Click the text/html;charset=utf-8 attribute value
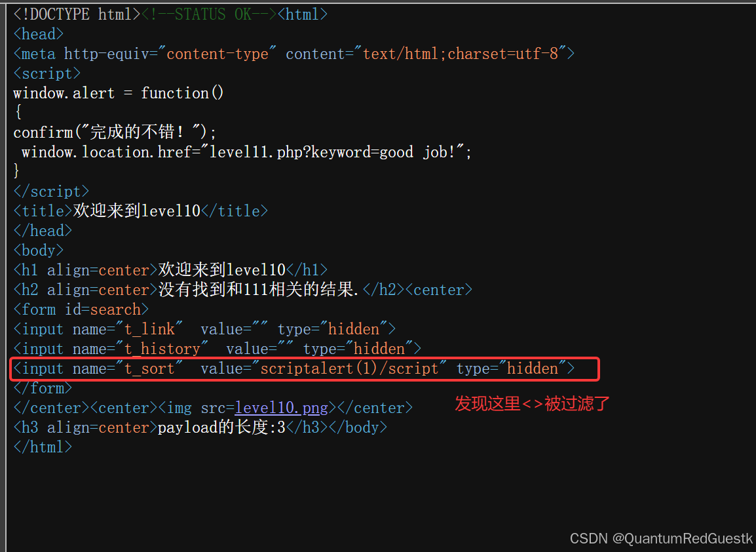This screenshot has height=552, width=756. point(461,54)
